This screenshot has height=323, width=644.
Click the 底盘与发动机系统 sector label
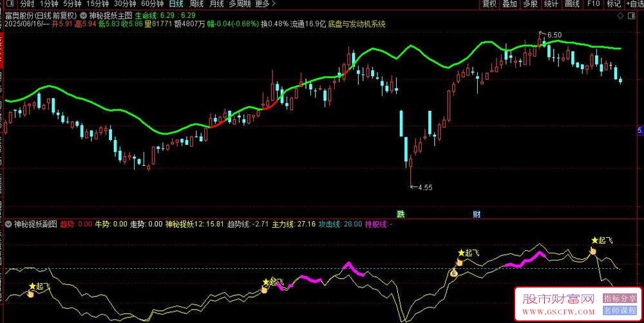pyautogui.click(x=357, y=24)
